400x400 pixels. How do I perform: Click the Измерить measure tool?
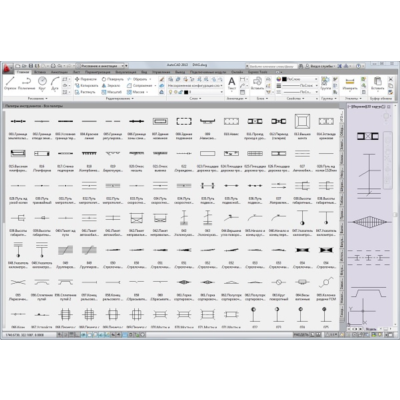(x=350, y=84)
